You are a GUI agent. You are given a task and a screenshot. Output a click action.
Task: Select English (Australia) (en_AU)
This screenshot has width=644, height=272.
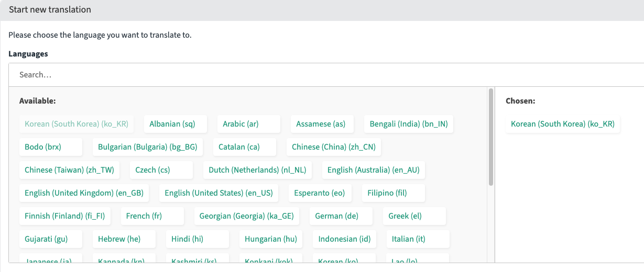tap(373, 170)
